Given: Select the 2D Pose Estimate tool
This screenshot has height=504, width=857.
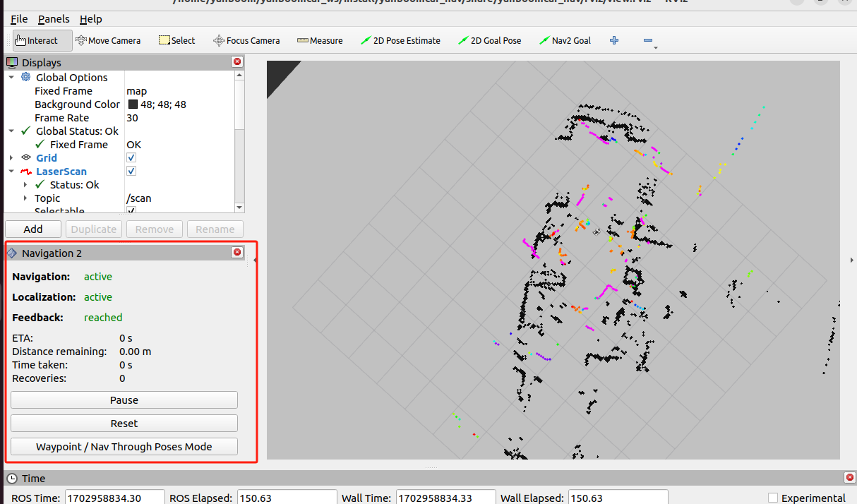Looking at the screenshot, I should [x=400, y=40].
